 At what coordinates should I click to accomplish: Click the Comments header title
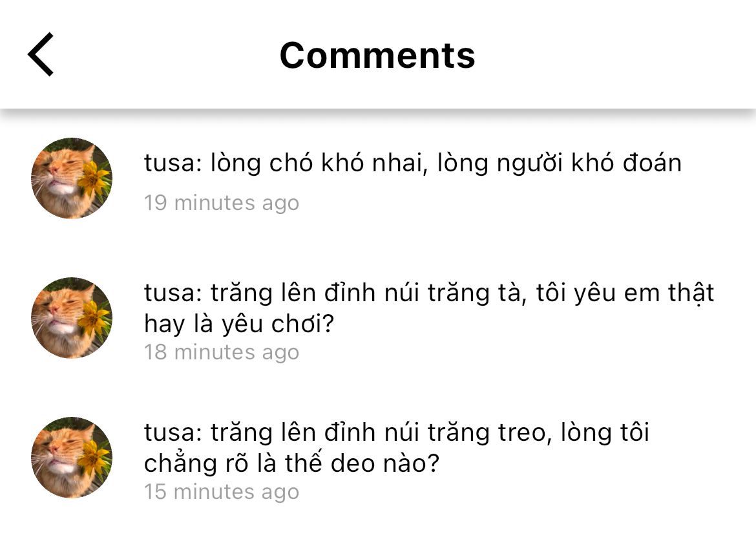377,55
